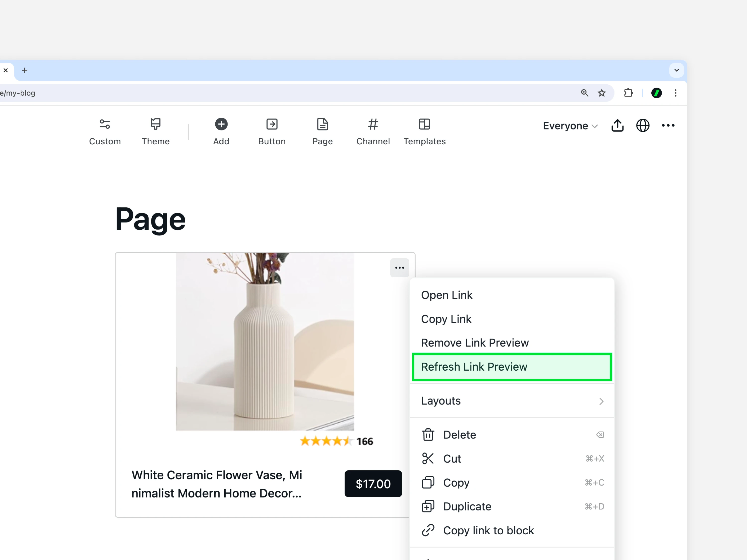Select Refresh Link Preview

tap(512, 367)
